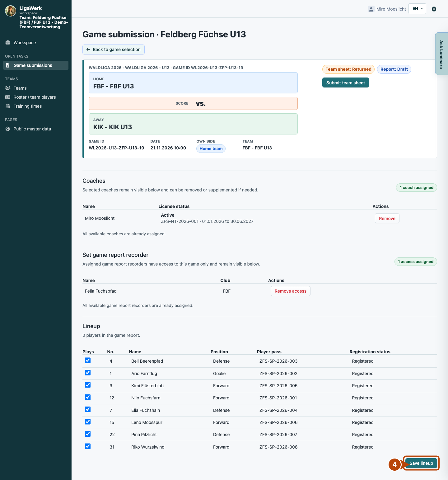
Task: Click the 1 coach assigned badge
Action: click(417, 188)
